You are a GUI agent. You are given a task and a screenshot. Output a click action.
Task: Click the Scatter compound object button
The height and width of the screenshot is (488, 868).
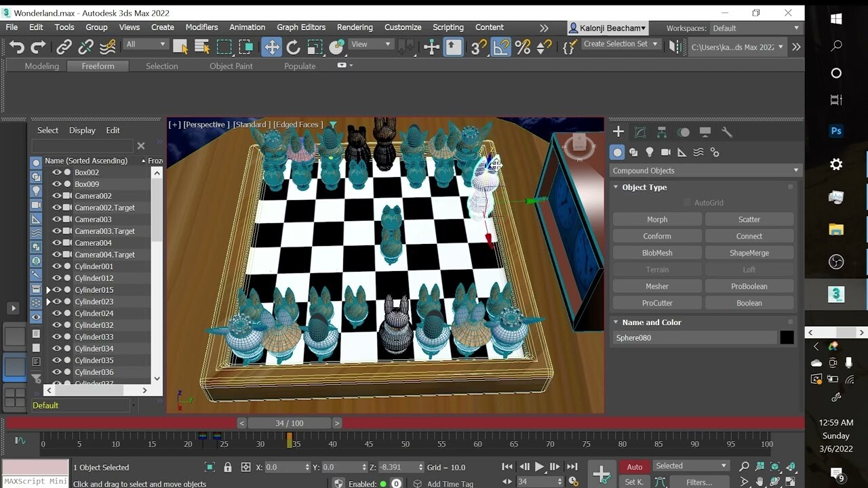pyautogui.click(x=749, y=219)
